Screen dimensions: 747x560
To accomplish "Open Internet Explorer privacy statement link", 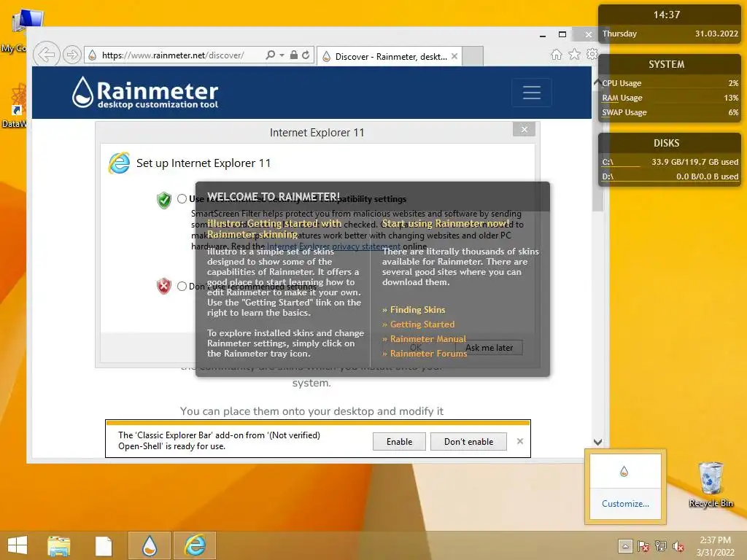I will [333, 246].
